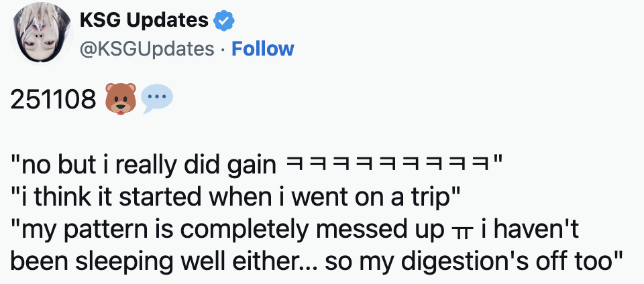Screen dimensions: 644x284
Task: Click the word "trip" in the tweet
Action: coord(441,197)
